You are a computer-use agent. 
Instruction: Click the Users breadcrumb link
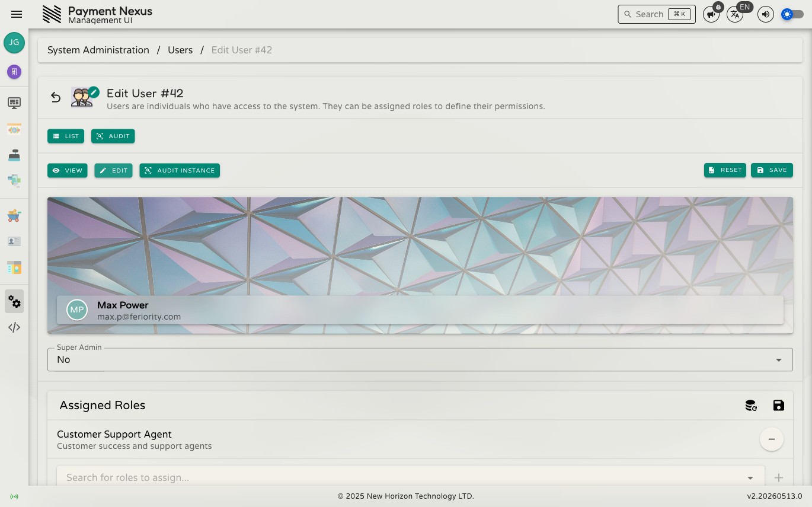tap(180, 50)
